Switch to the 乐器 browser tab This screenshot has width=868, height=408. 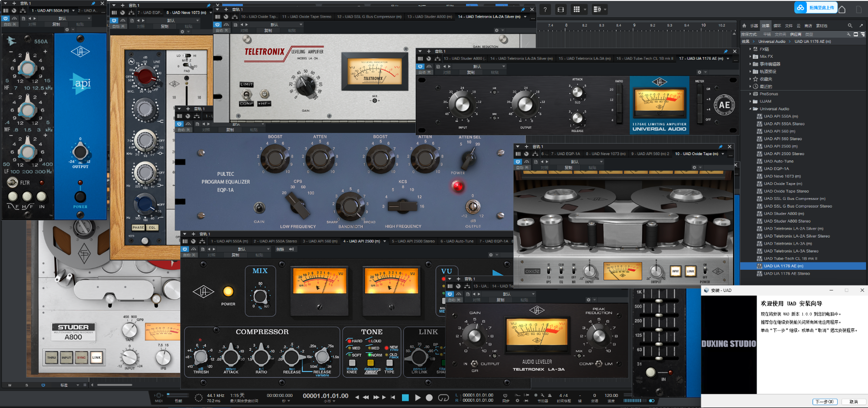[754, 26]
